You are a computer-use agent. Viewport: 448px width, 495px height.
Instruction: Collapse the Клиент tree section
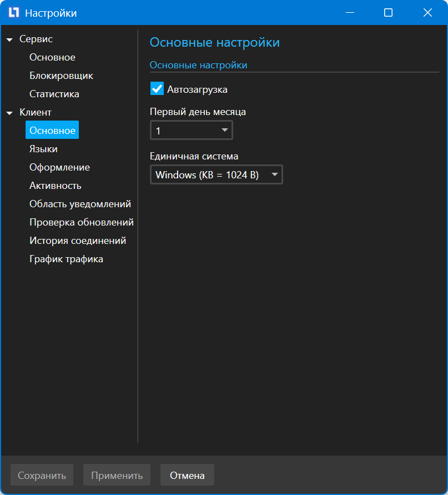[x=9, y=113]
